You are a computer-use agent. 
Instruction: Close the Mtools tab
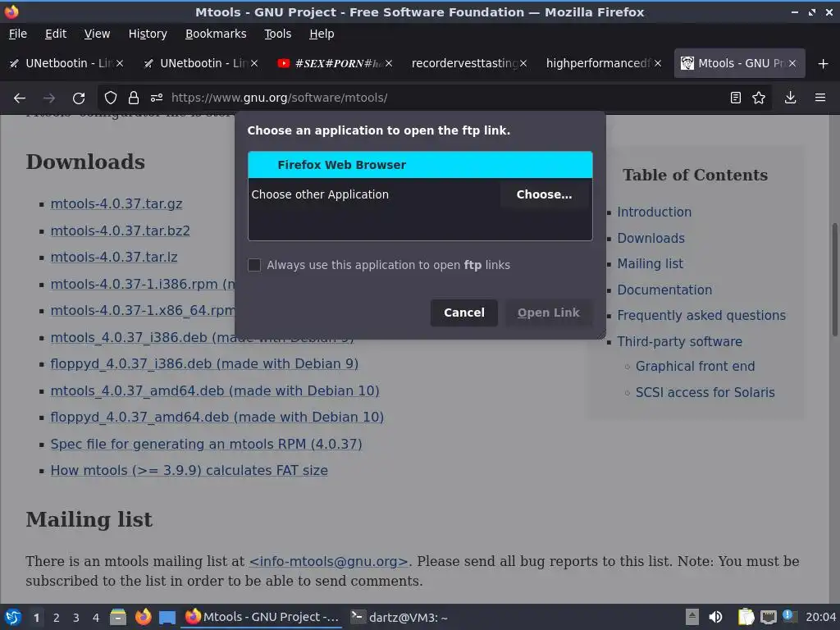coord(792,63)
